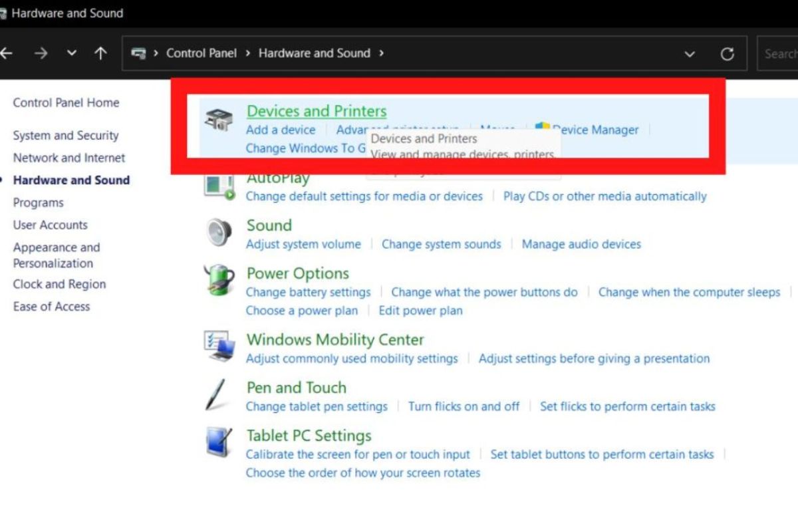Open Clock and Region in sidebar
The height and width of the screenshot is (532, 798).
pos(59,284)
